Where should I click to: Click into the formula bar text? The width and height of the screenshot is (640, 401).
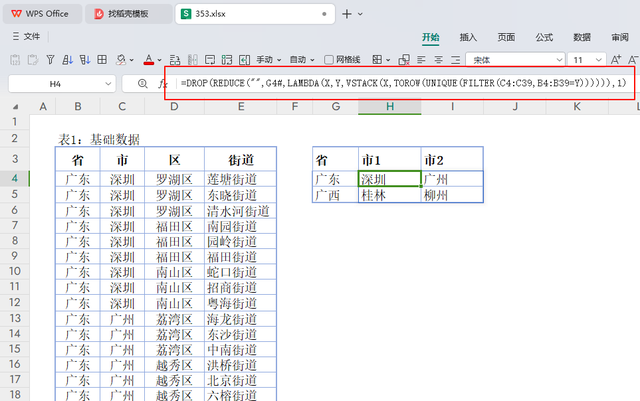coord(403,83)
